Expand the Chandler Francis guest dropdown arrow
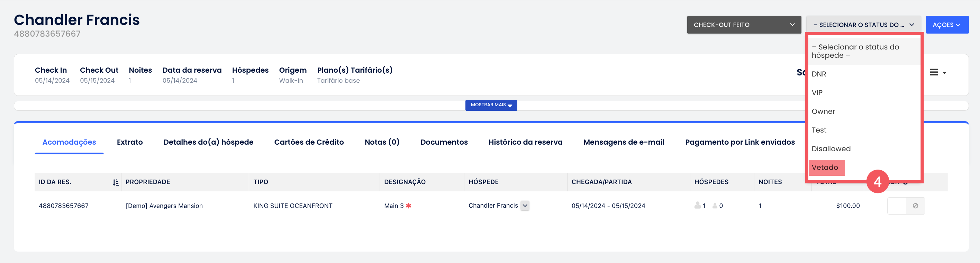980x263 pixels. click(525, 206)
